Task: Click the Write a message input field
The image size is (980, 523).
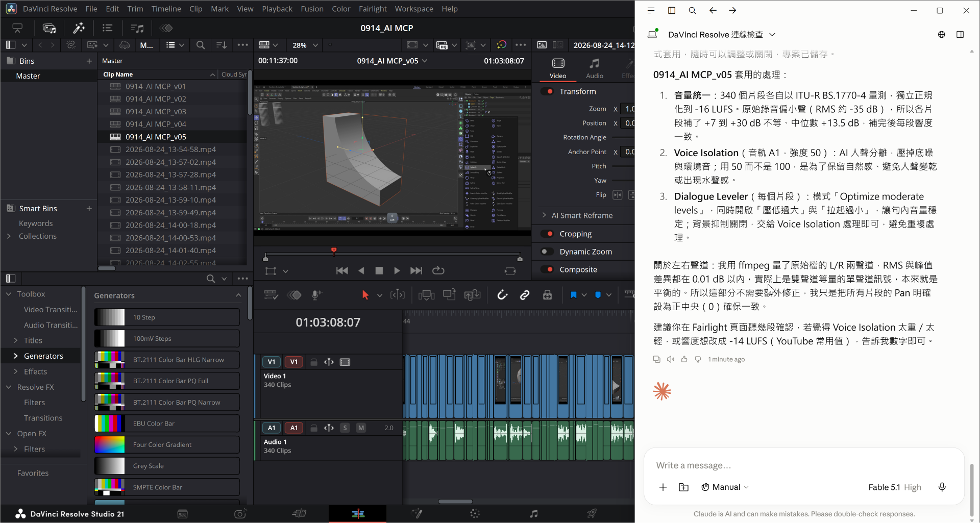Action: 804,465
